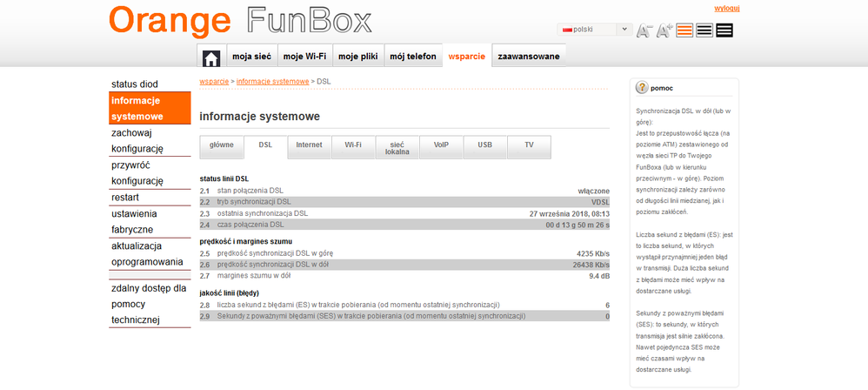Click the wyloguj logout link
This screenshot has height=390, width=868.
[x=726, y=8]
